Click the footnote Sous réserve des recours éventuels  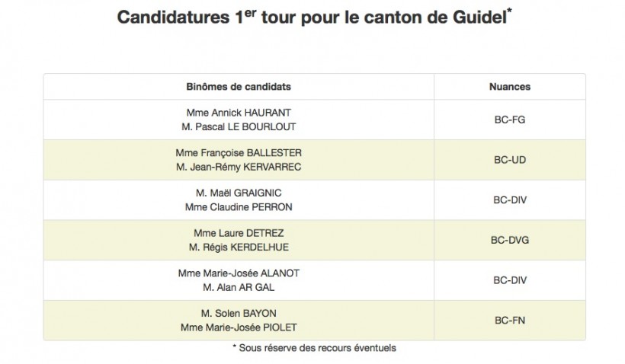coord(314,348)
